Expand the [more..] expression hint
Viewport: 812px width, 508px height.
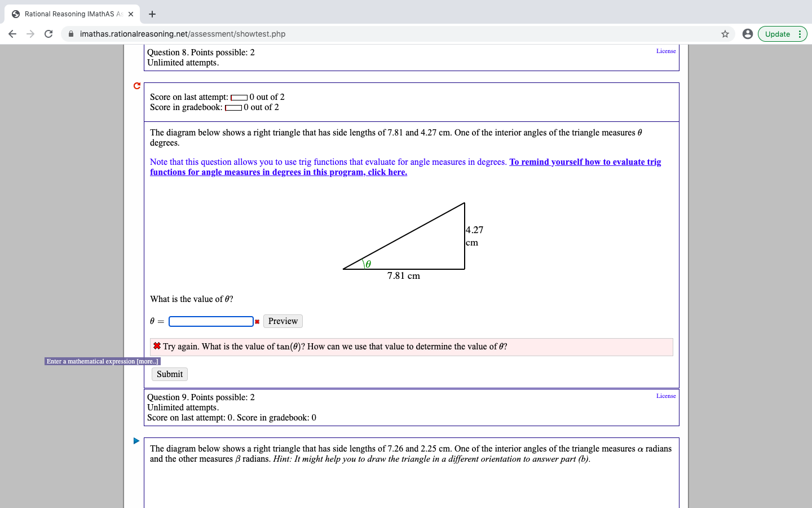point(148,361)
